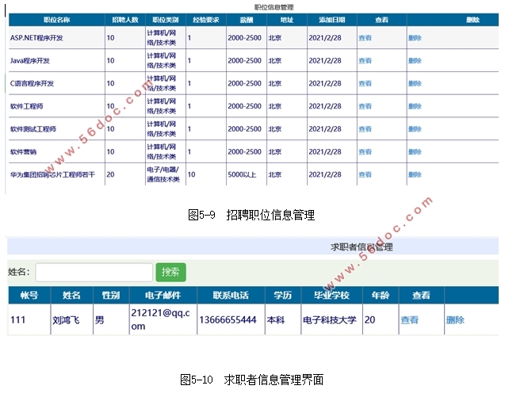
Task: Open 查看 link for applicant 刘鸿飞
Action: click(410, 320)
